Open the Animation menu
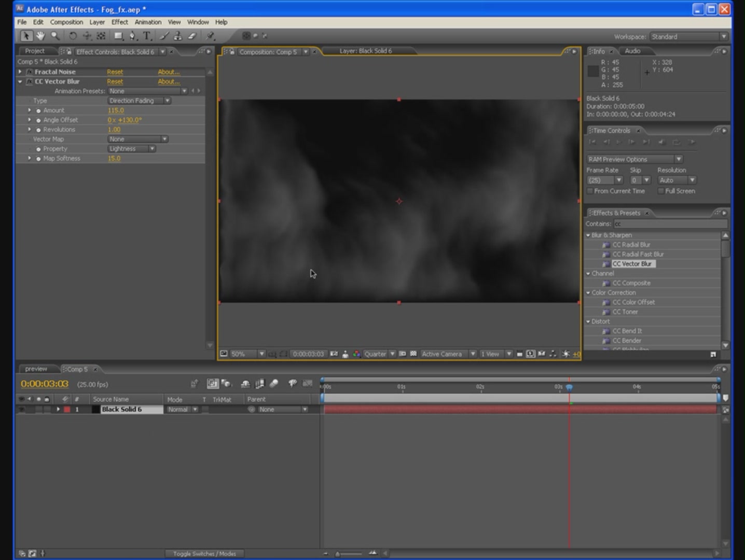This screenshot has height=560, width=745. 148,22
